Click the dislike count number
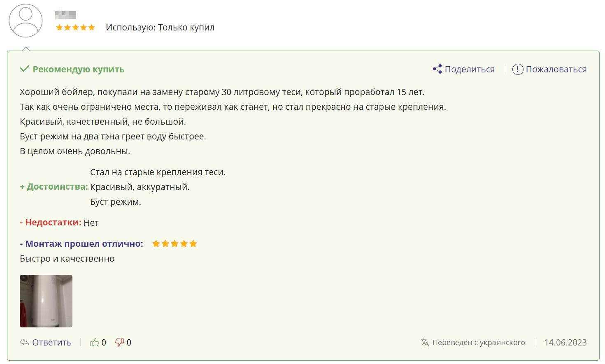This screenshot has height=364, width=605. point(129,342)
